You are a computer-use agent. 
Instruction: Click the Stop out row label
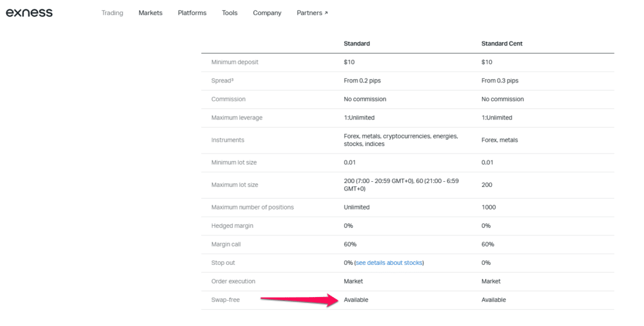tap(223, 262)
